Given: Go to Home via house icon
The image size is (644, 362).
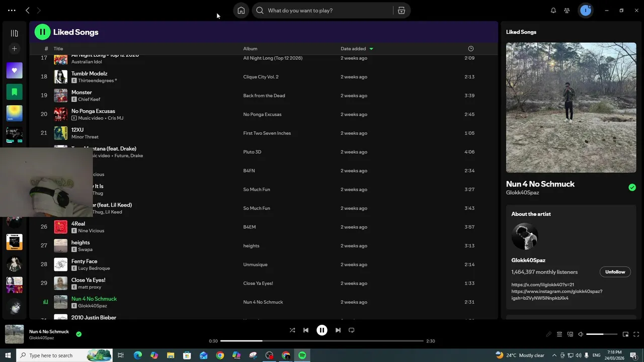Looking at the screenshot, I should click(x=241, y=10).
